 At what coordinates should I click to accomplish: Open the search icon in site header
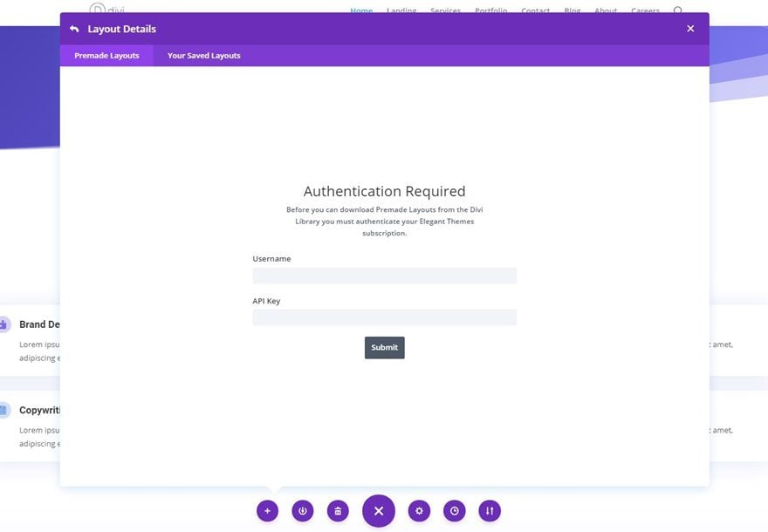[x=678, y=10]
